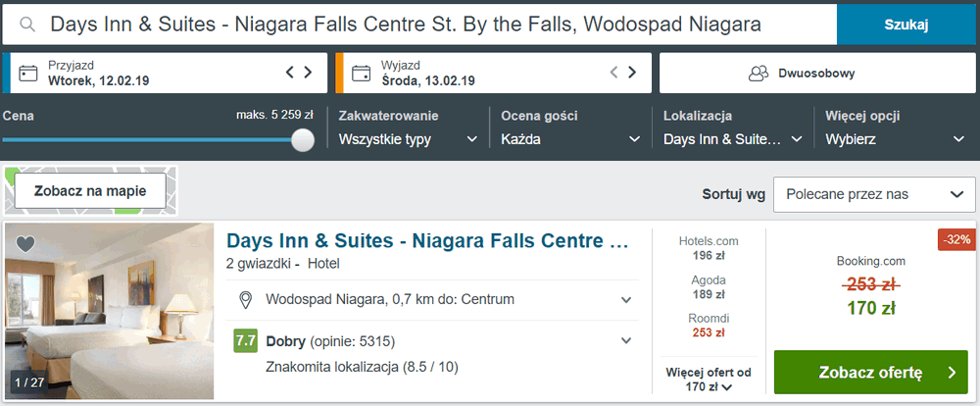Open the check-in calendar icon
This screenshot has width=980, height=406.
coord(28,74)
